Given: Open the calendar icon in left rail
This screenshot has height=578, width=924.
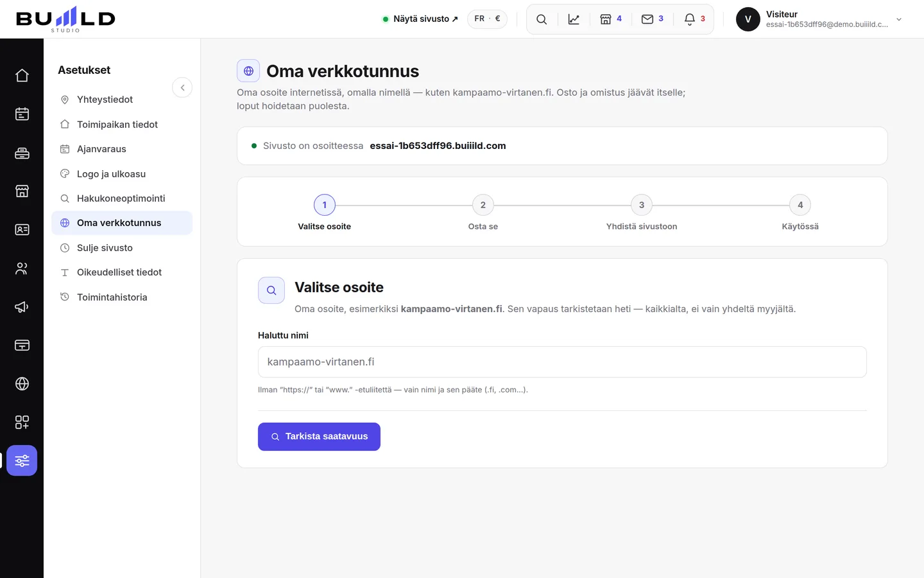Looking at the screenshot, I should pyautogui.click(x=22, y=114).
